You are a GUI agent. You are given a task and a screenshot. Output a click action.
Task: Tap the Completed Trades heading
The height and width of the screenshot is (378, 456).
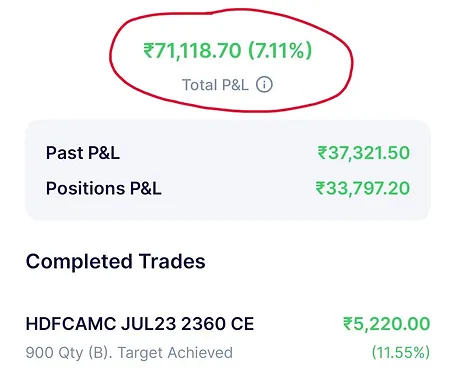[x=116, y=261]
